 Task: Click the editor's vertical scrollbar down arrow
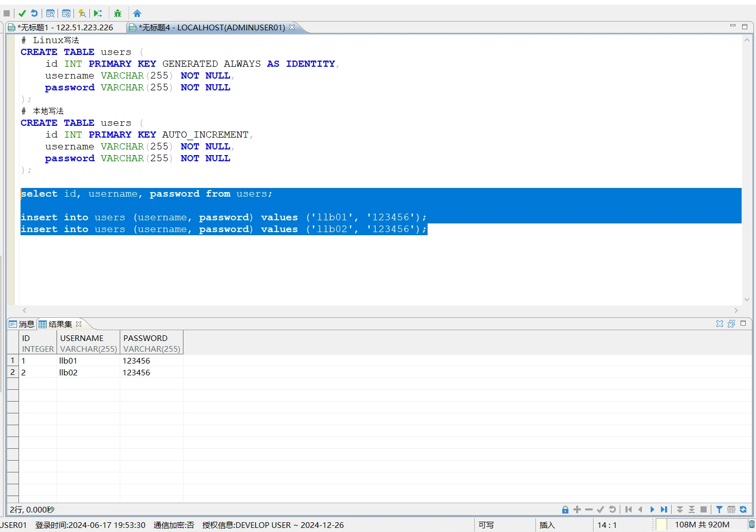(x=747, y=300)
